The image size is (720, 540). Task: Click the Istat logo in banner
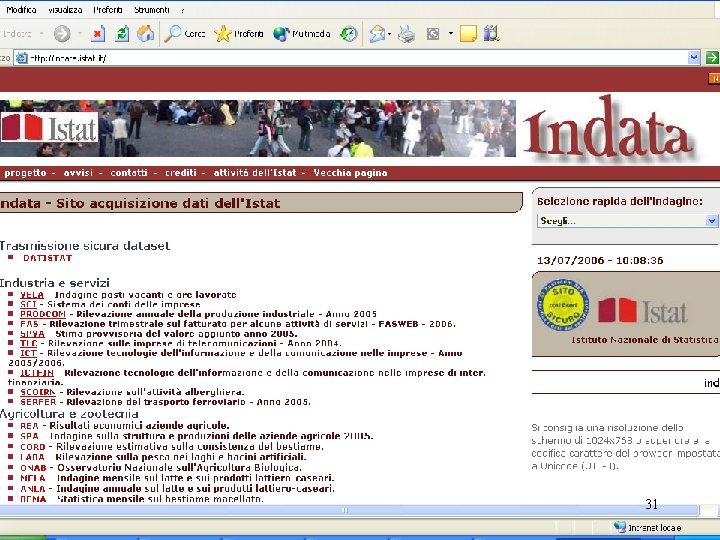[x=49, y=127]
